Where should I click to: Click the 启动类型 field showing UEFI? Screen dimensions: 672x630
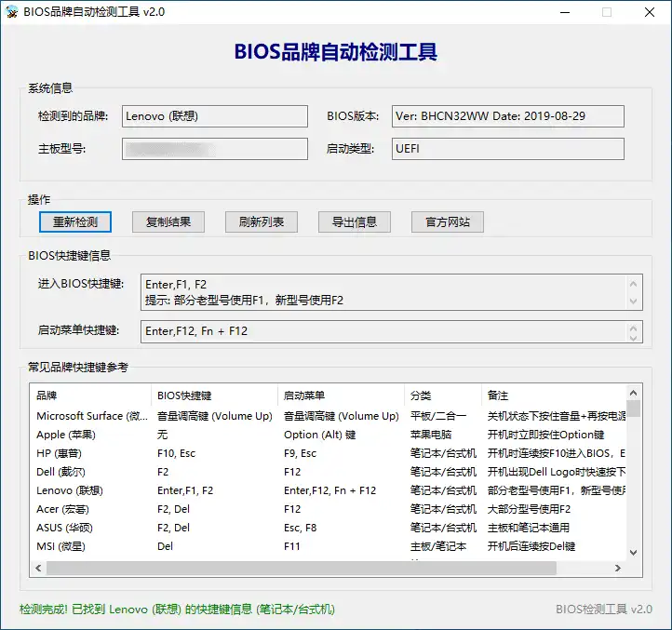(508, 149)
